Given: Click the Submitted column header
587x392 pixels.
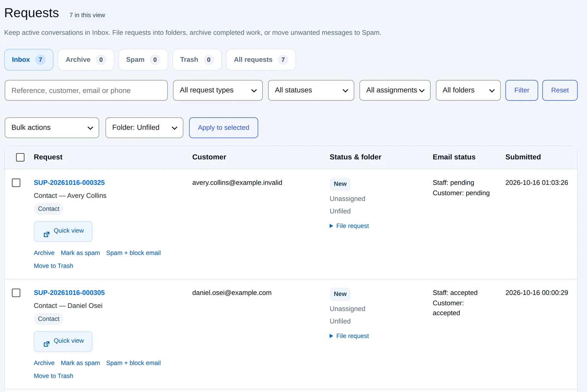Looking at the screenshot, I should [523, 157].
